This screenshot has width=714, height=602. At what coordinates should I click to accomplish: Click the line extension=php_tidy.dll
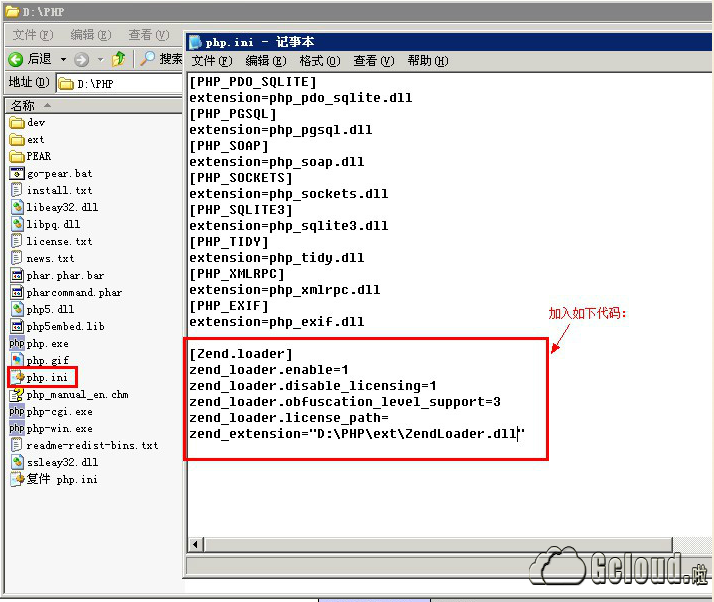click(277, 258)
